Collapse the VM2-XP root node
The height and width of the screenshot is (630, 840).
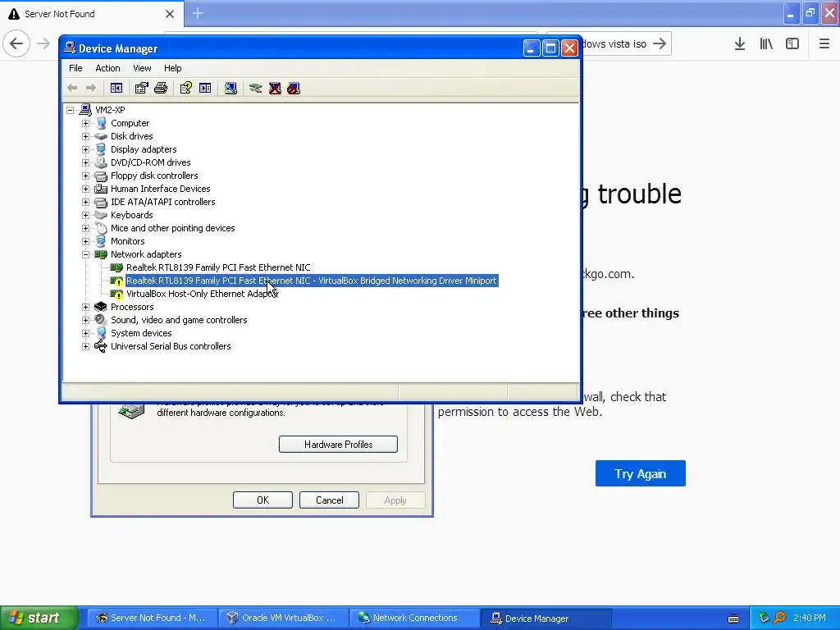[x=71, y=110]
